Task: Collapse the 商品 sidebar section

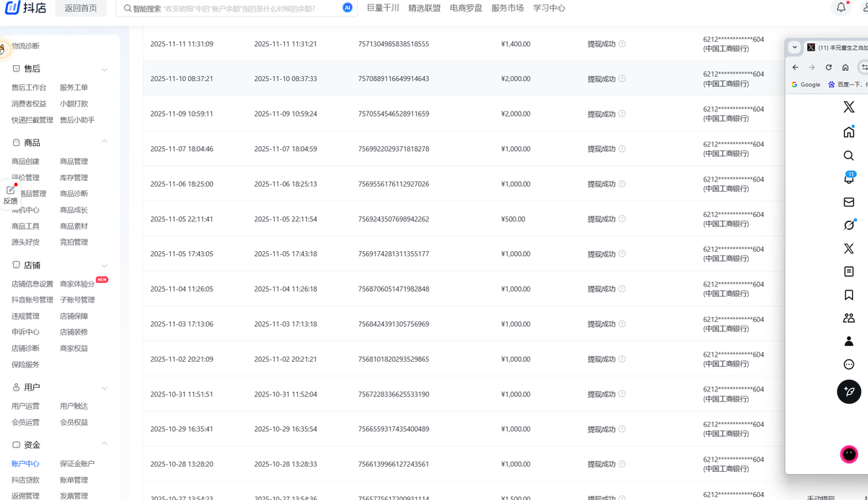Action: pos(103,143)
